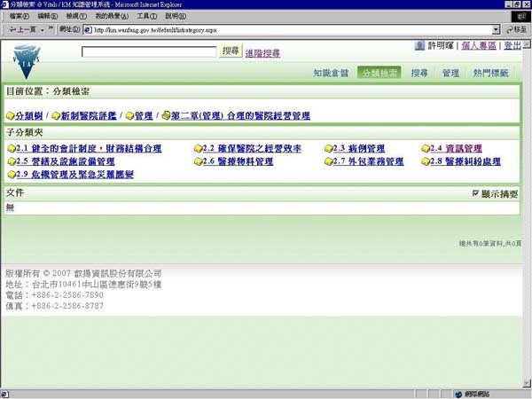532x399 pixels.
Task: Switch to the 知識倉儲 tab
Action: pyautogui.click(x=331, y=74)
